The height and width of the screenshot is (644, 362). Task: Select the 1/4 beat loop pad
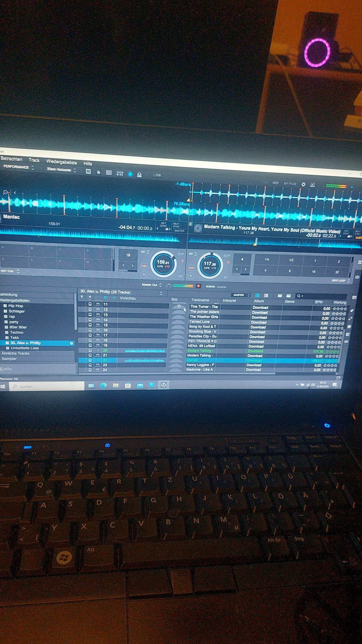(x=267, y=260)
